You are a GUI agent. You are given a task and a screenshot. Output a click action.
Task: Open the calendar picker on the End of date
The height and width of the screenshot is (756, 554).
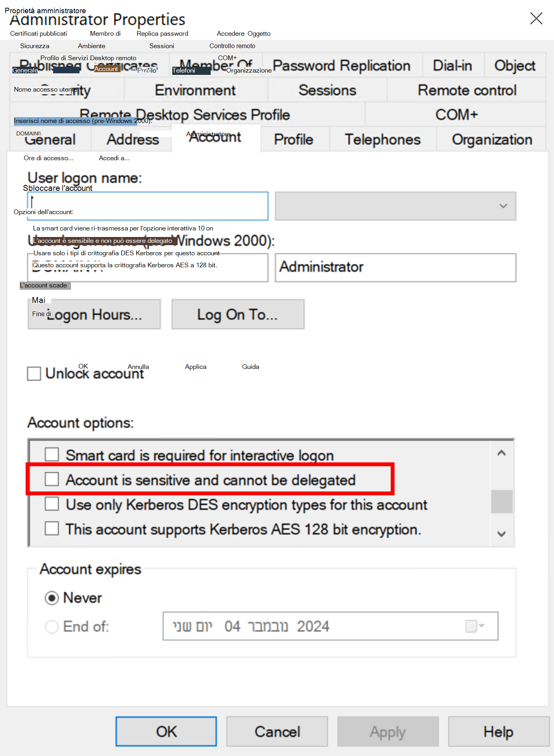coord(475,626)
